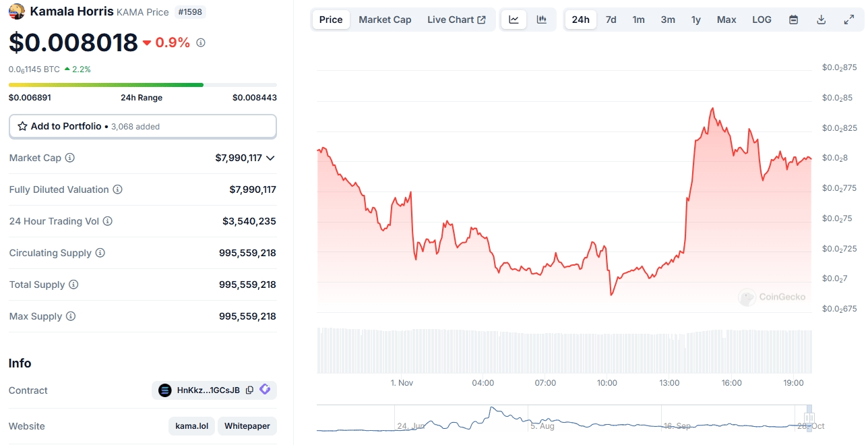Open the calendar date picker icon
This screenshot has height=445, width=868.
point(793,20)
